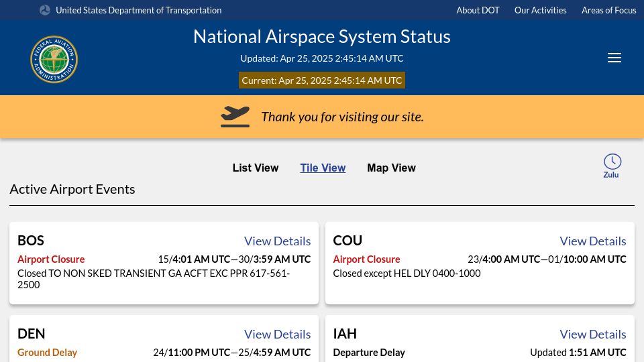Select COU airport code heading
This screenshot has width=644, height=362.
pos(347,241)
